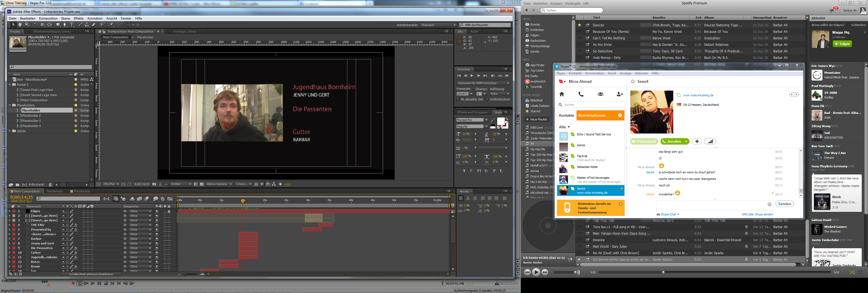Click the Skype home icon
This screenshot has height=293, width=868.
(x=562, y=94)
